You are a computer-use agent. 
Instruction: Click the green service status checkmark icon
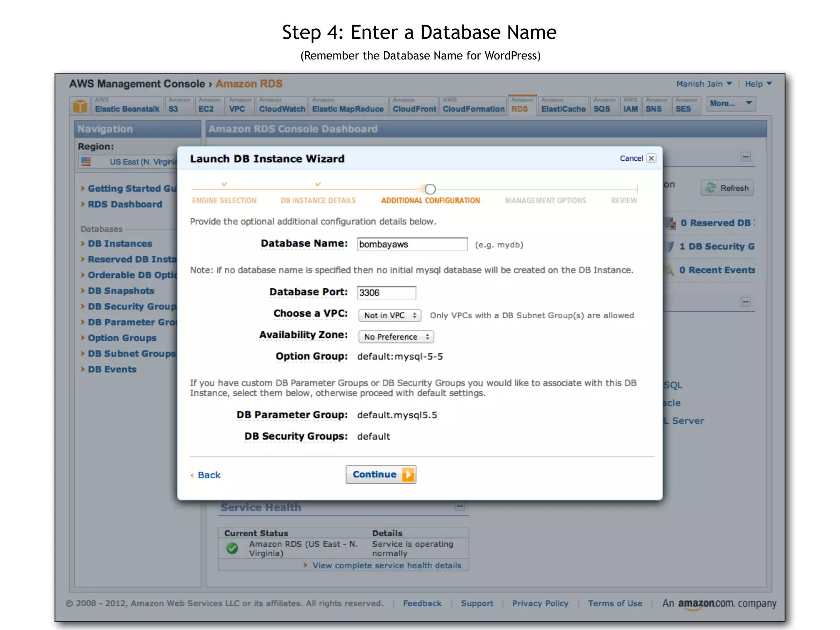click(232, 548)
